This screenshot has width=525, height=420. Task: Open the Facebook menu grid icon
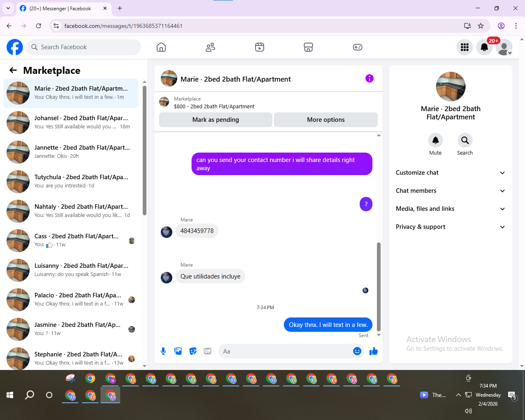click(465, 47)
